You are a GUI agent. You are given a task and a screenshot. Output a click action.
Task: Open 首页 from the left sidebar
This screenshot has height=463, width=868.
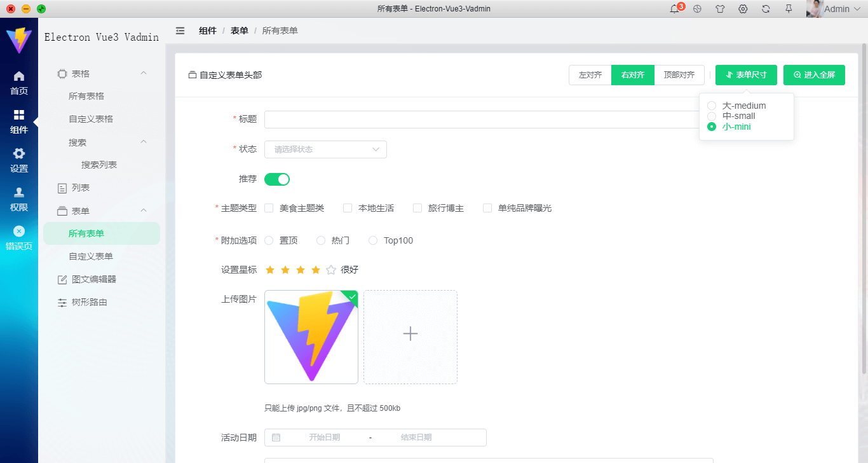19,81
